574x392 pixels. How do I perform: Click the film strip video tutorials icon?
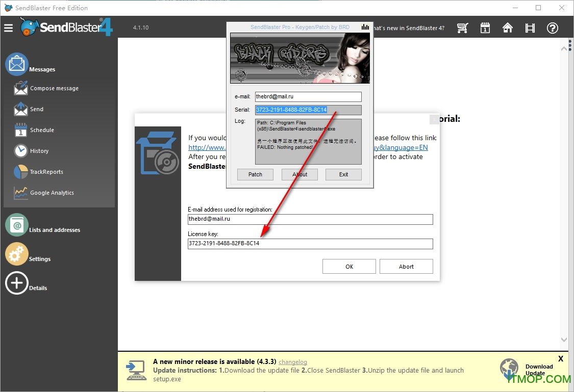[x=530, y=28]
